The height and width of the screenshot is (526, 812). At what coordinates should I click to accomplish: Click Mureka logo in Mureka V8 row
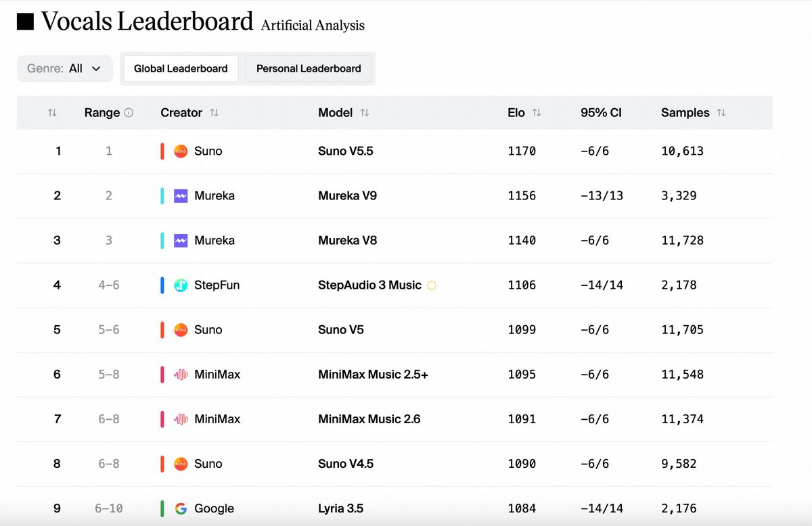181,240
